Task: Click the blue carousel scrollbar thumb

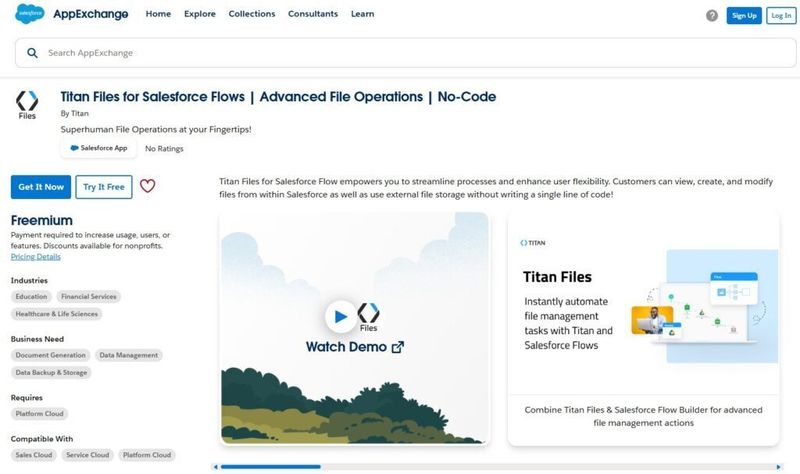Action: [270, 467]
